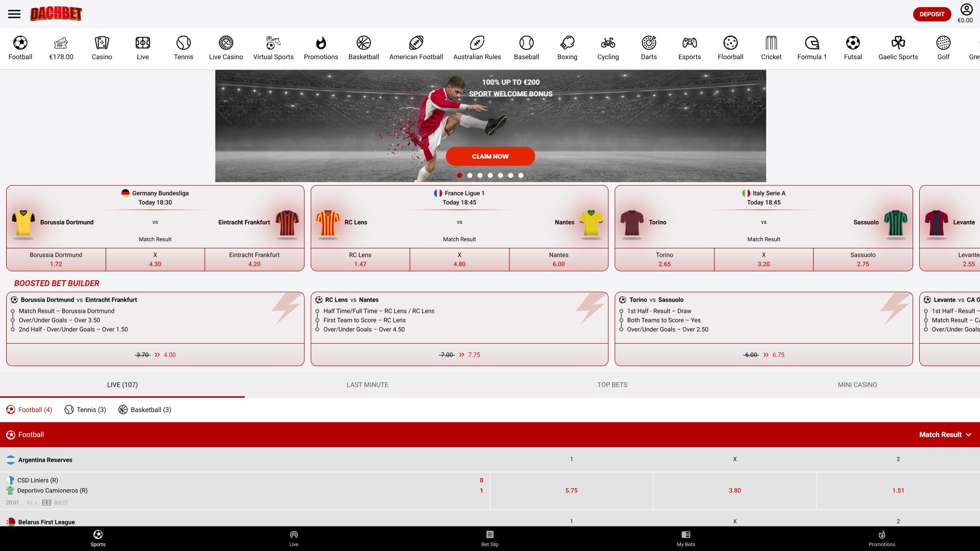Open My Bets in the bottom bar
This screenshot has width=980, height=551.
coord(686,538)
